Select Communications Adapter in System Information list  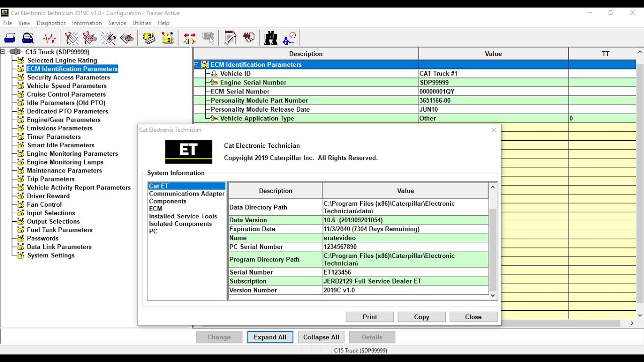[187, 194]
